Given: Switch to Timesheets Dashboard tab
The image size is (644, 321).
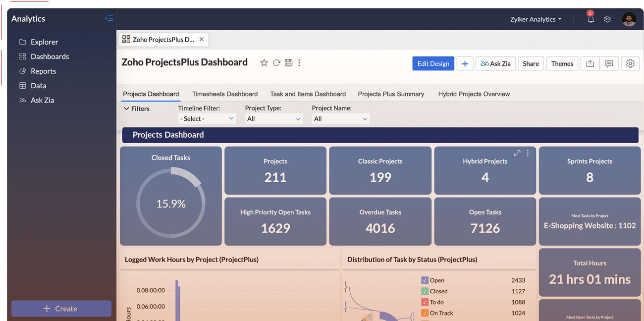Looking at the screenshot, I should point(225,94).
